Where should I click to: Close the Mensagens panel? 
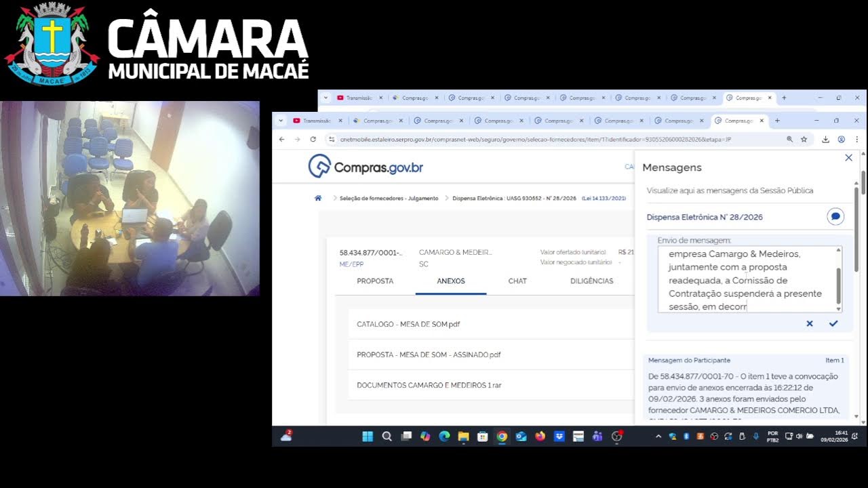848,158
